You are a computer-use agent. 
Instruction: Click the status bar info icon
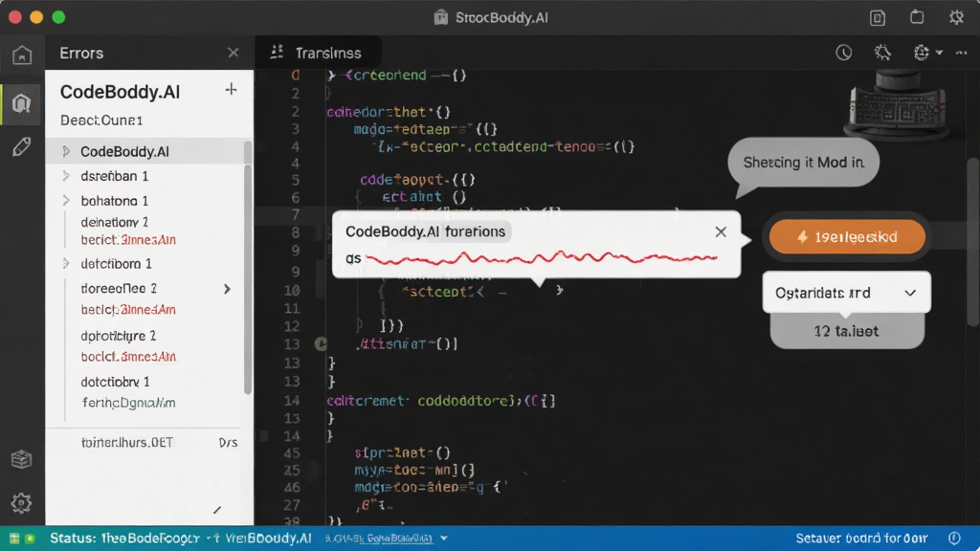click(x=954, y=539)
